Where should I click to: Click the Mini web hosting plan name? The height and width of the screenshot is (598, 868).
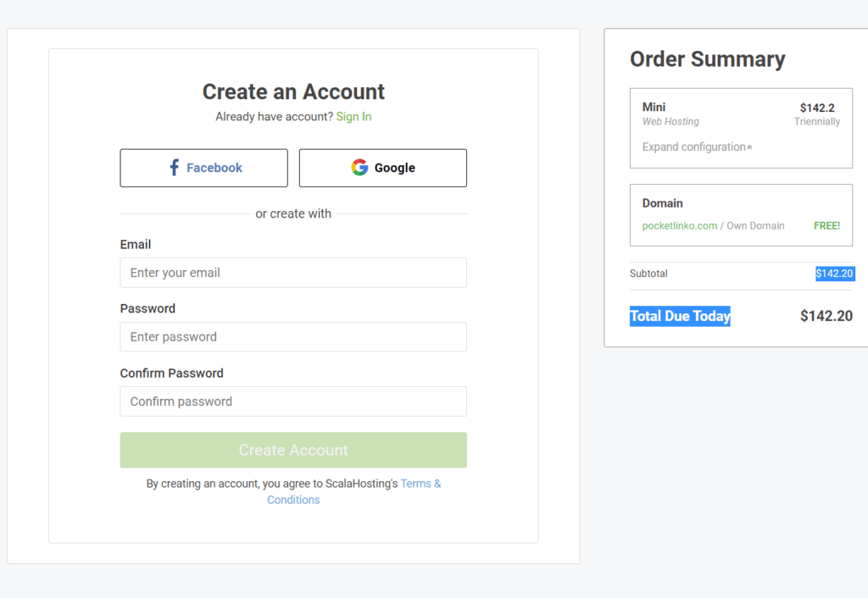coord(654,108)
